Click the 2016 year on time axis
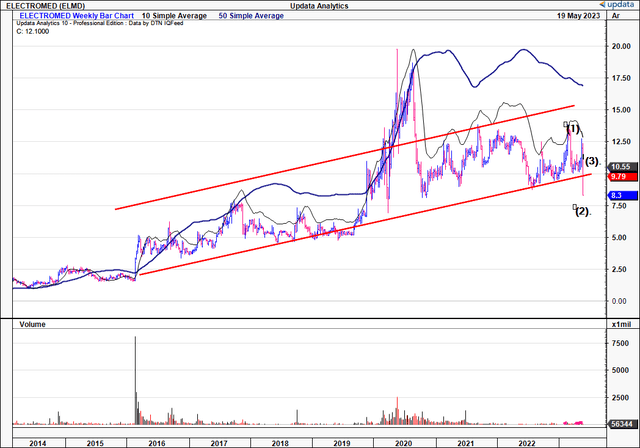Viewport: 640px width, 448px height. pos(157,443)
